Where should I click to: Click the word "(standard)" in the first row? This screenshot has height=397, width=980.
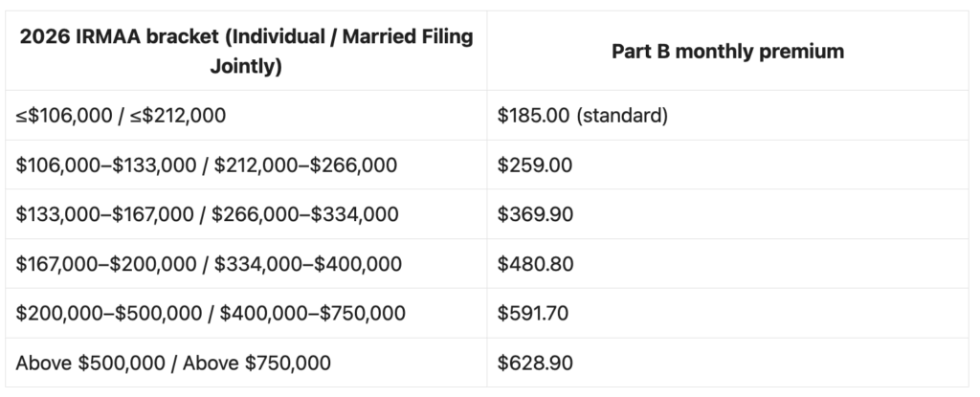tap(622, 116)
